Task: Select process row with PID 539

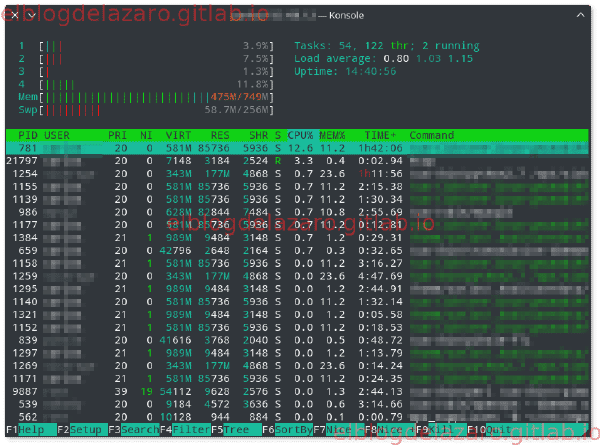Action: point(297,404)
